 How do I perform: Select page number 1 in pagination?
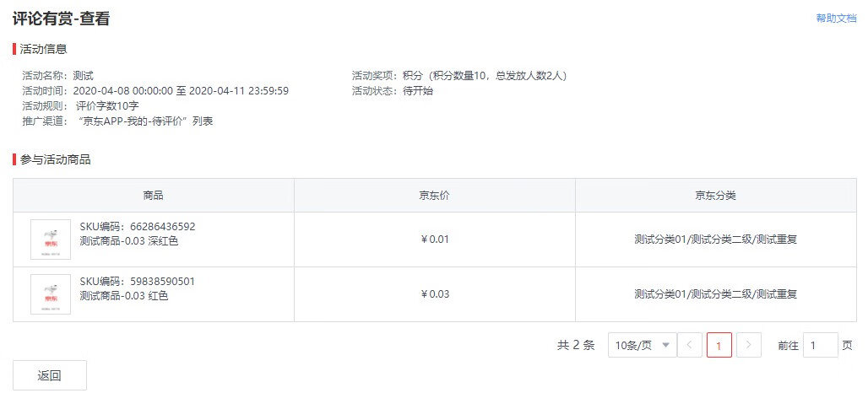(719, 345)
